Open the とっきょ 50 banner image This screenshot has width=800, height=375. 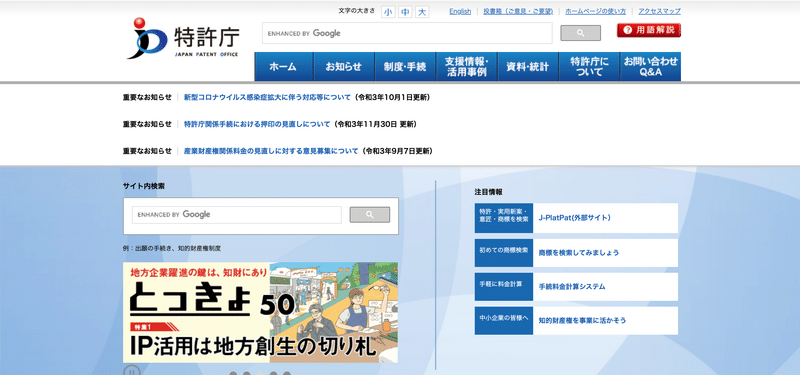tap(260, 312)
